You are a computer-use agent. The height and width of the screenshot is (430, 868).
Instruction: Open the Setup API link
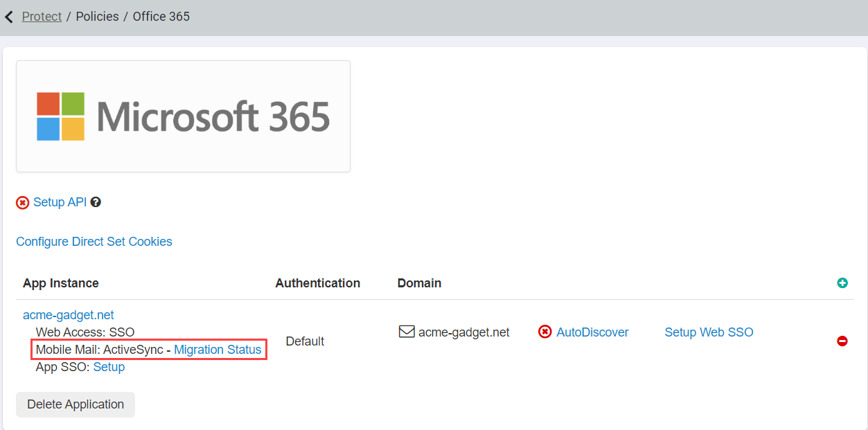coord(60,202)
